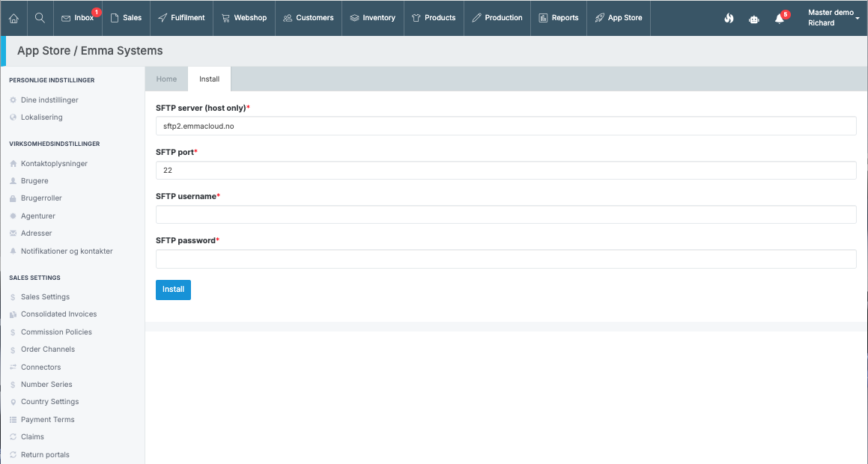The height and width of the screenshot is (464, 868).
Task: Click the dollar icon beside Number Series
Action: [13, 385]
